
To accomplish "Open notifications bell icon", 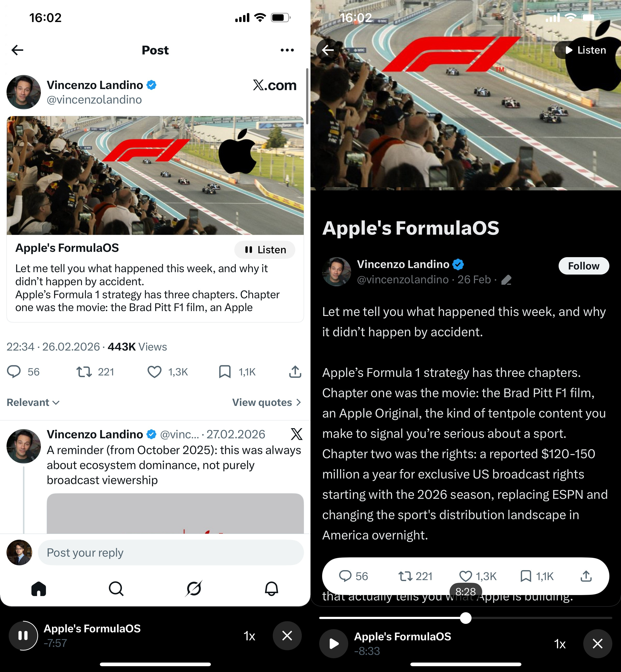I will click(272, 589).
